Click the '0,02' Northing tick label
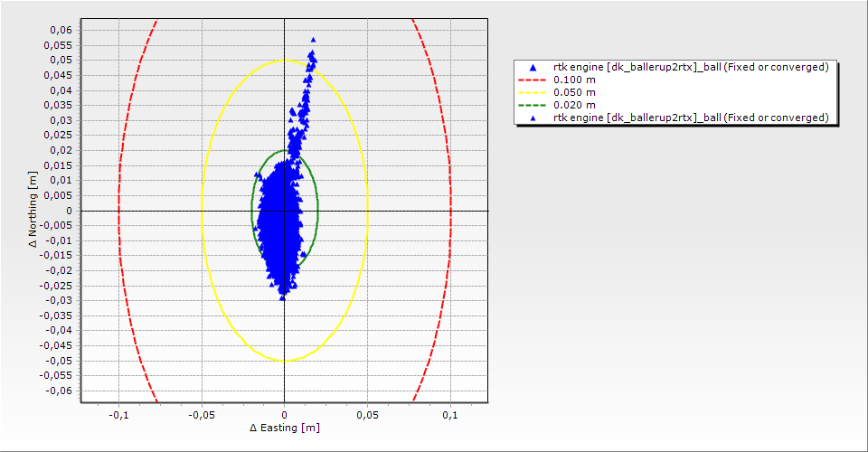 tap(61, 150)
